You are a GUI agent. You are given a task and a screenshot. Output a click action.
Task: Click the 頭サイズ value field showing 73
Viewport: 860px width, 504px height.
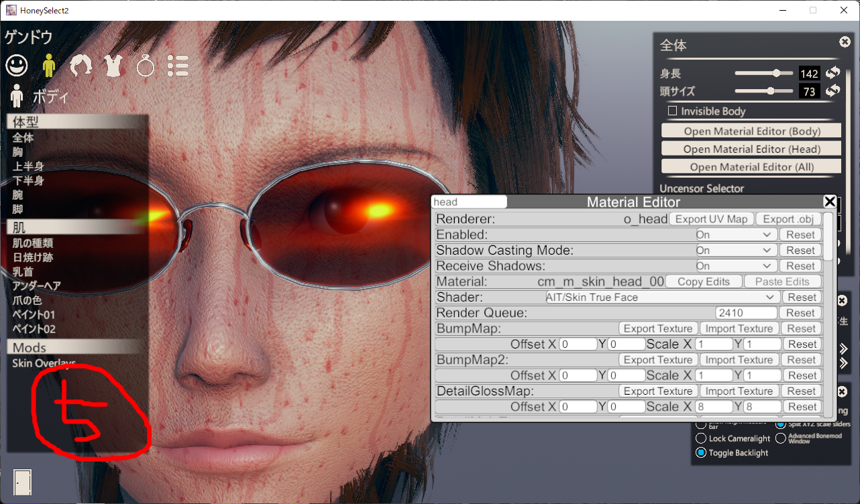tap(809, 91)
